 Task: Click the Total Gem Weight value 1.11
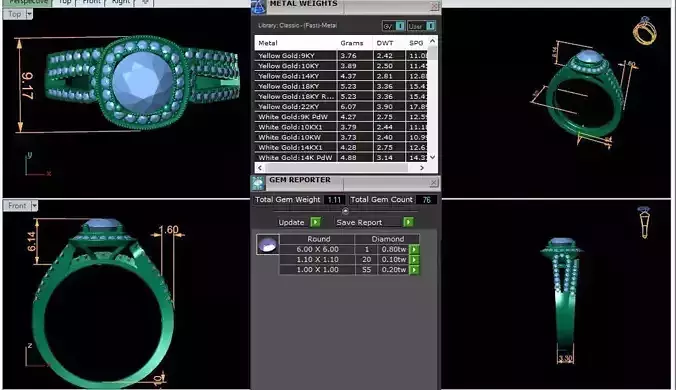point(334,200)
